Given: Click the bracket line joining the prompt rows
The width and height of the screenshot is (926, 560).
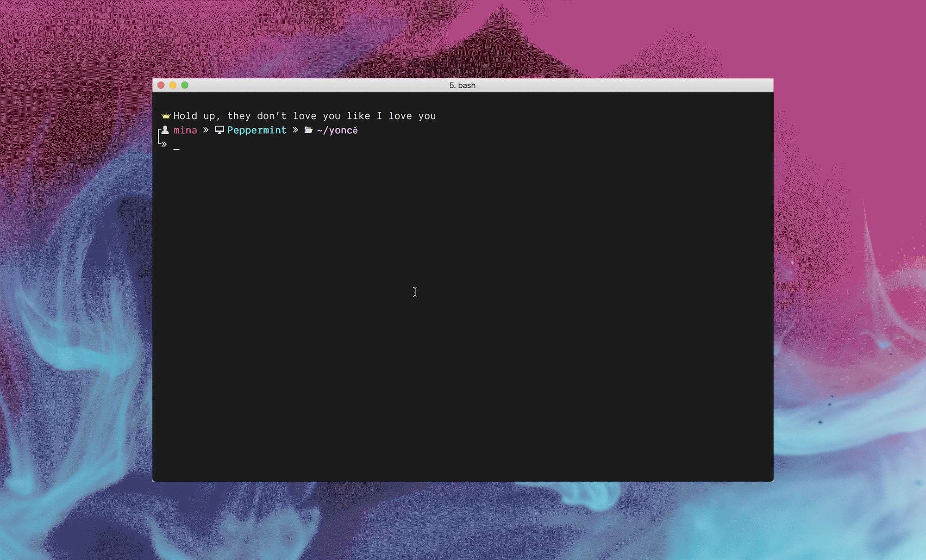Looking at the screenshot, I should tap(159, 137).
